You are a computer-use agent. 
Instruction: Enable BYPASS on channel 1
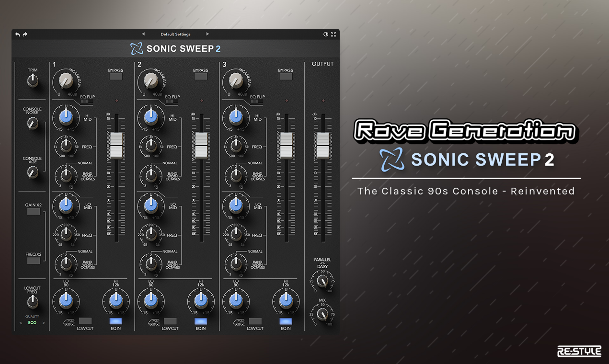[115, 76]
